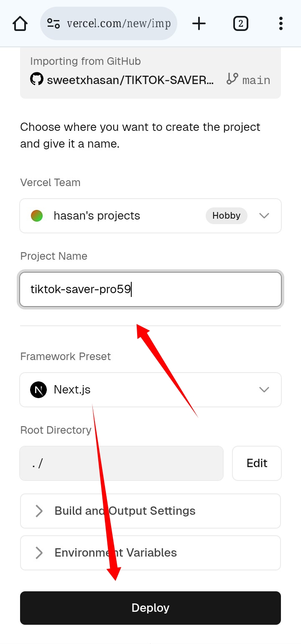Focus the Project Name input field
301x644 pixels.
pyautogui.click(x=150, y=289)
